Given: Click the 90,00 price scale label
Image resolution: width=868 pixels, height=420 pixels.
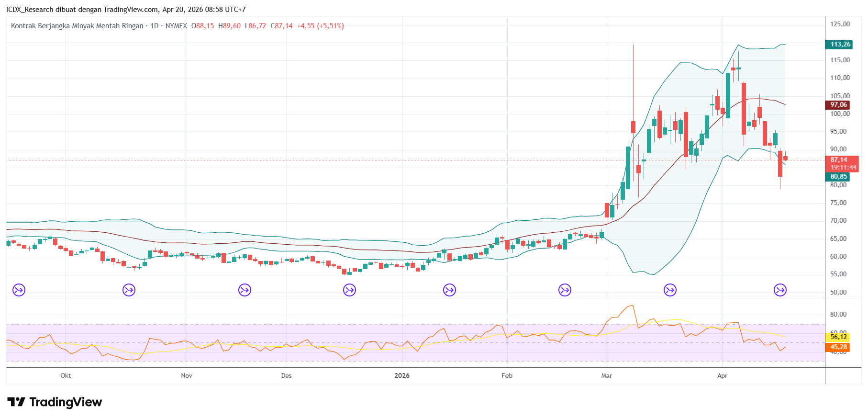Looking at the screenshot, I should click(838, 149).
